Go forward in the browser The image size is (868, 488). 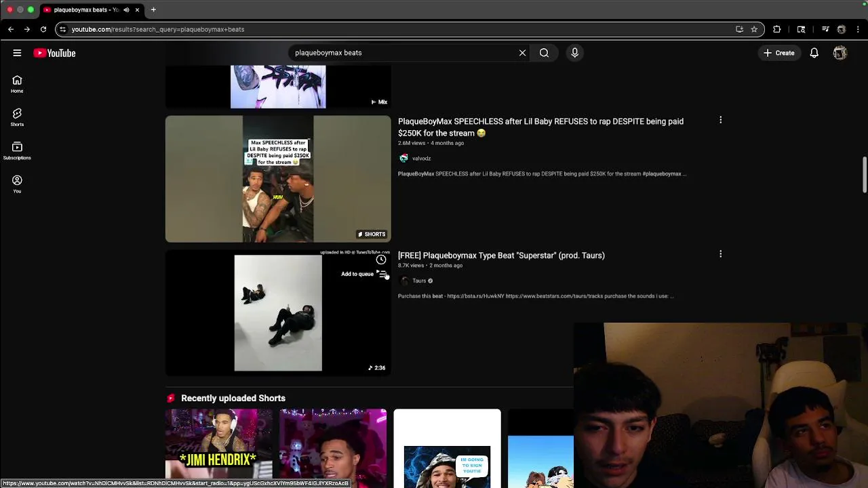point(26,29)
